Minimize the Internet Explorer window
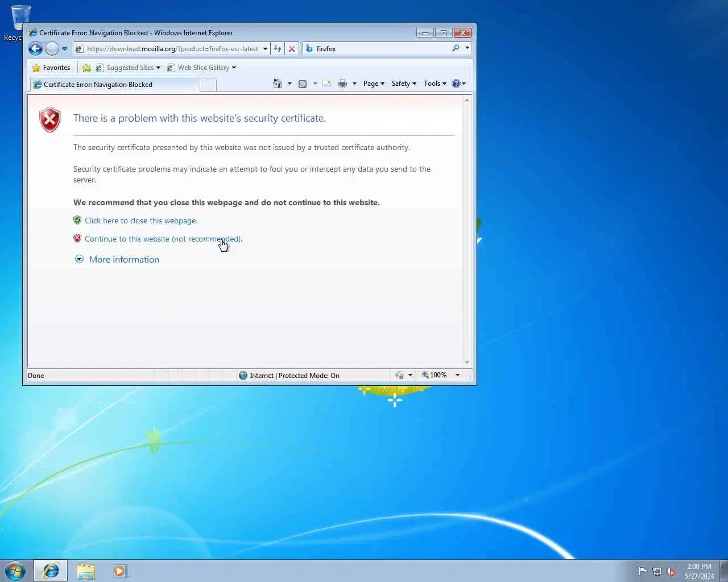The height and width of the screenshot is (582, 728). 425,33
